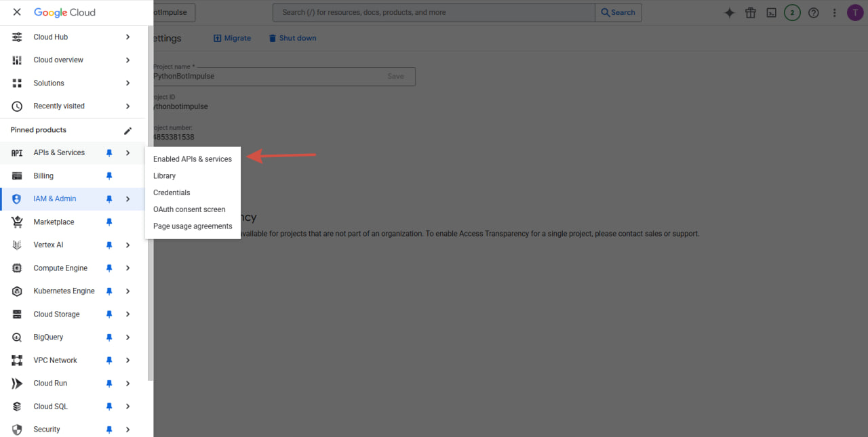The image size is (868, 437).
Task: Unpin Marketplace from pinned products
Action: coord(109,222)
